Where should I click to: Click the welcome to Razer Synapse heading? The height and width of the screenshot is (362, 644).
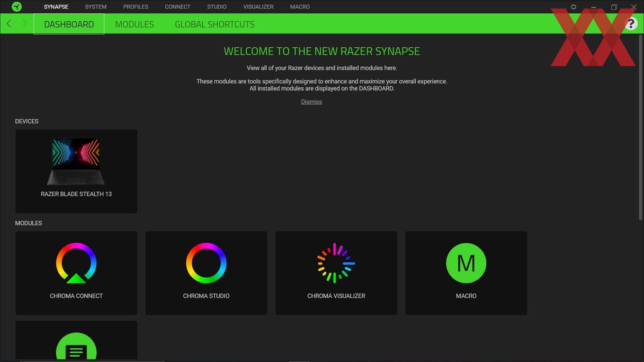pyautogui.click(x=322, y=51)
